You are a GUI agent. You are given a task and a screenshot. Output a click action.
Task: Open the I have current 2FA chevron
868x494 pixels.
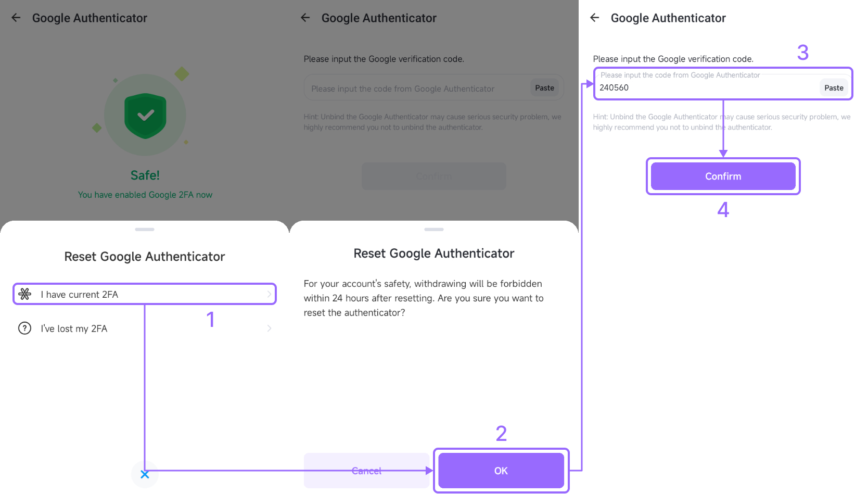[269, 294]
